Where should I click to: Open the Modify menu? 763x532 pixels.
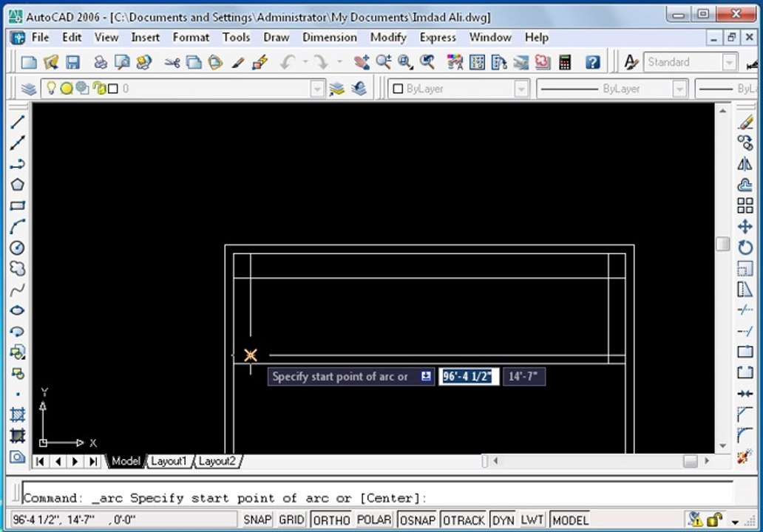tap(388, 38)
